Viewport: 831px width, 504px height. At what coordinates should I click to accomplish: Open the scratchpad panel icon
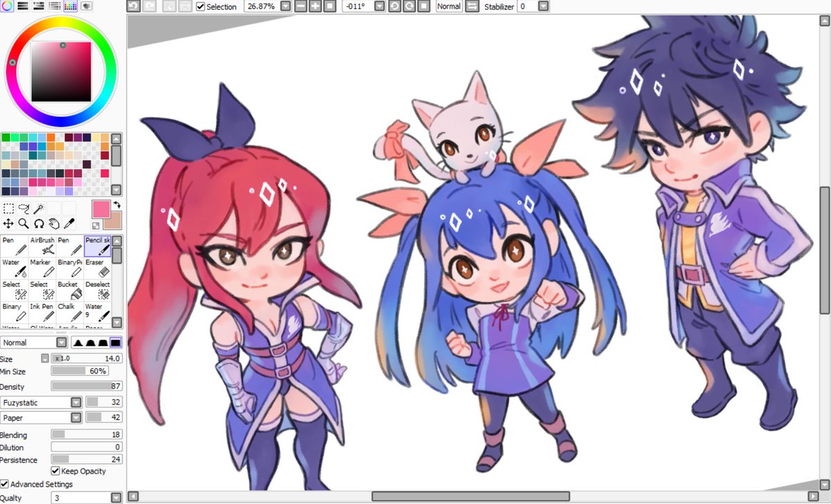click(87, 6)
